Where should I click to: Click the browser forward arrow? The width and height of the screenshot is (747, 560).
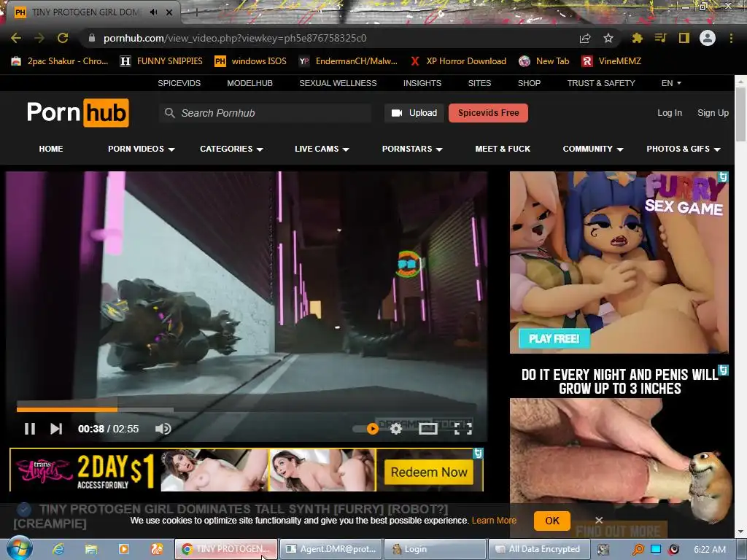[x=39, y=38]
